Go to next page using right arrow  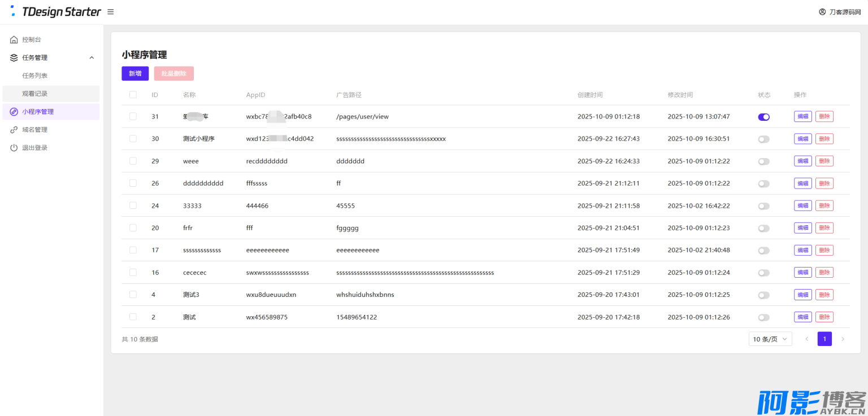(843, 339)
